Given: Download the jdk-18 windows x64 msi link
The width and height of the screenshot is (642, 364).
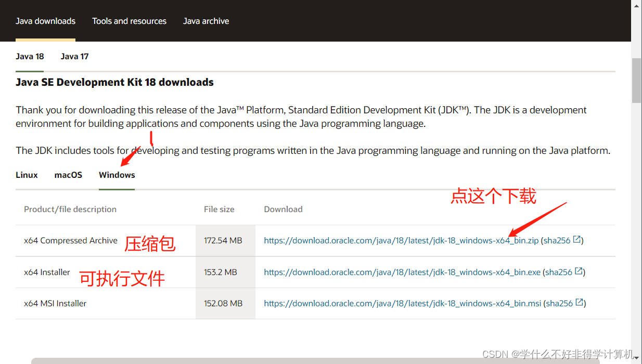Looking at the screenshot, I should (403, 303).
